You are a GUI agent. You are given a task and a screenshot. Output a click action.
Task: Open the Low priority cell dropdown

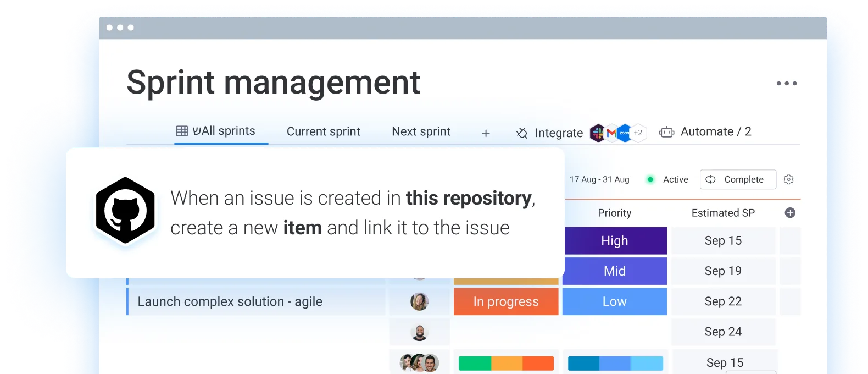615,301
